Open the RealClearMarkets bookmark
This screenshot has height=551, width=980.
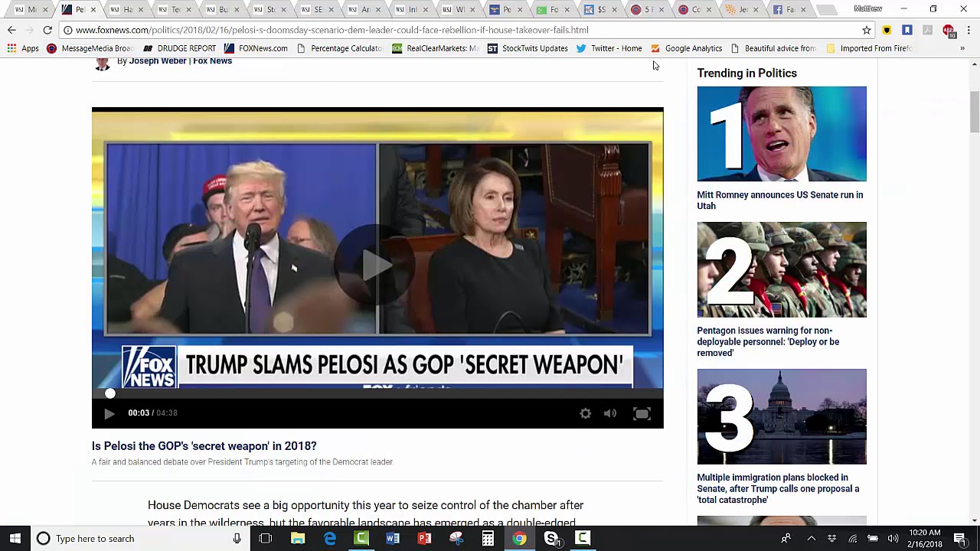tap(435, 48)
